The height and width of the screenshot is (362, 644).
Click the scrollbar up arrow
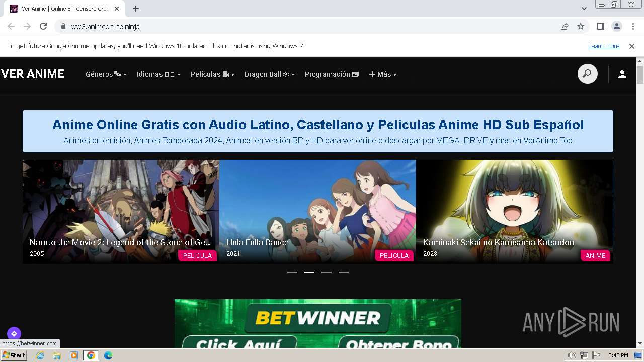640,61
